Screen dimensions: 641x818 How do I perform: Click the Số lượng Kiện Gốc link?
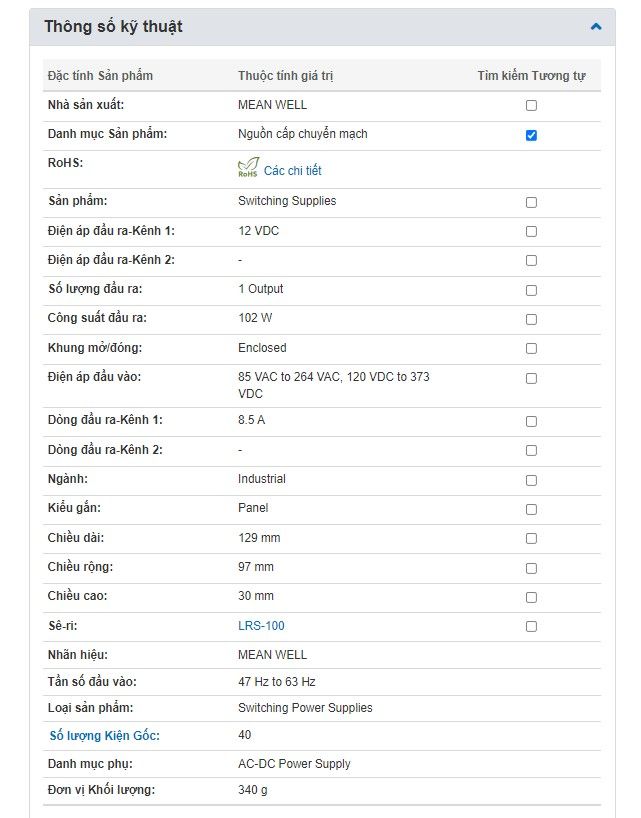[x=105, y=736]
